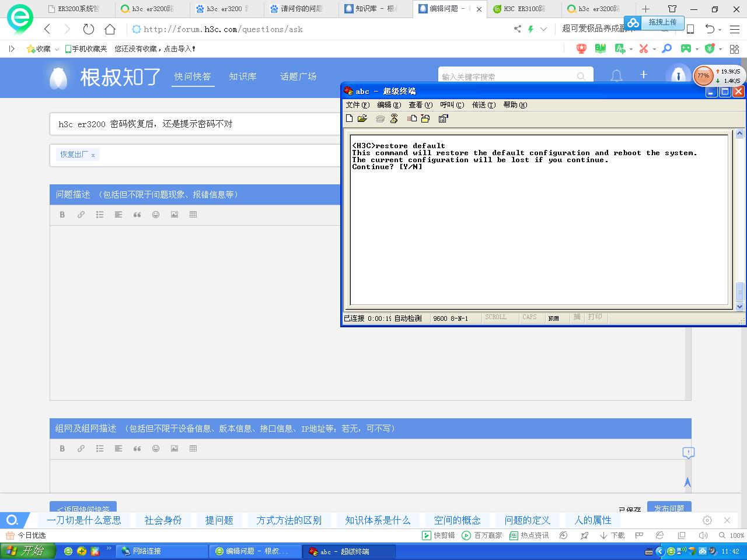The image size is (747, 560).
Task: Open the user avatar in the forum header
Action: point(678,76)
